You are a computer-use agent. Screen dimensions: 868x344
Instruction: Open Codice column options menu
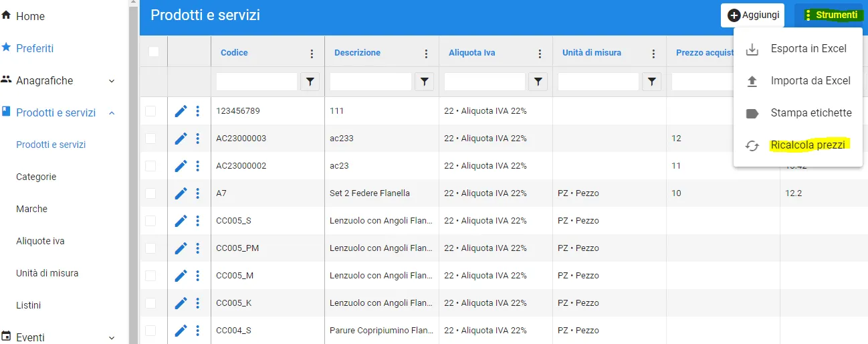[312, 54]
